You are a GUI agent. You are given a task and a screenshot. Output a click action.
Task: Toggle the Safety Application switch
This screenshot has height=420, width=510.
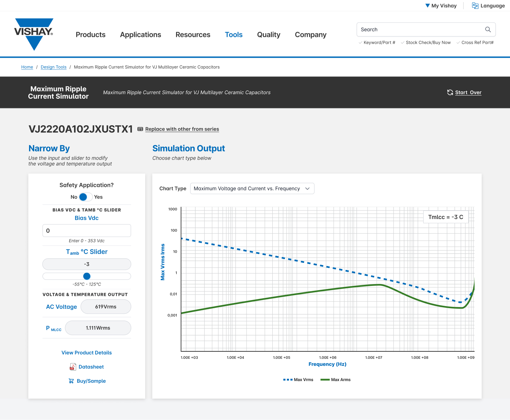[85, 197]
